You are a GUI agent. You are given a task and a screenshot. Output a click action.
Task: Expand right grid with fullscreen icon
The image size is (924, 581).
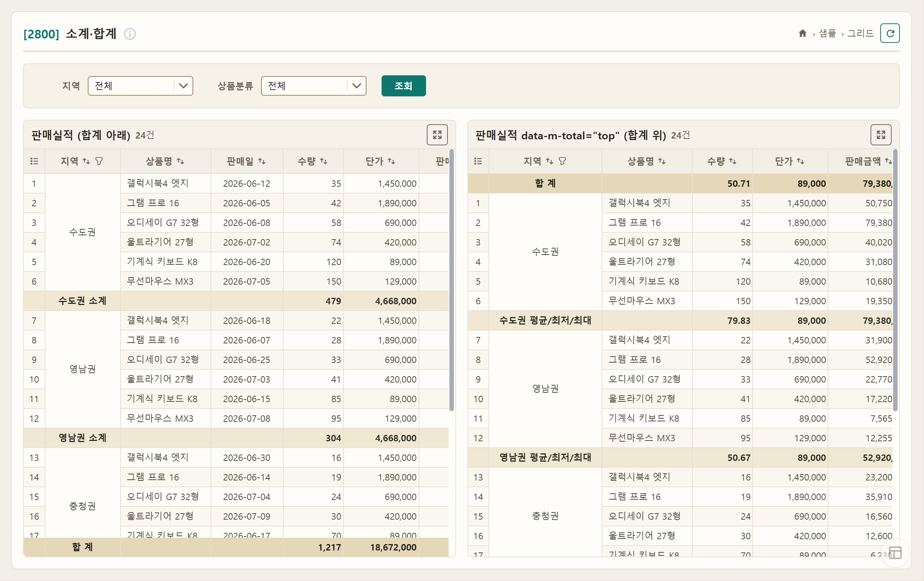tap(881, 134)
